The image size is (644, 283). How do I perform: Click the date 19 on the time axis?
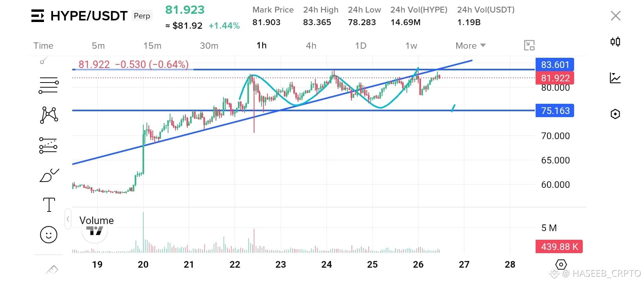click(97, 265)
